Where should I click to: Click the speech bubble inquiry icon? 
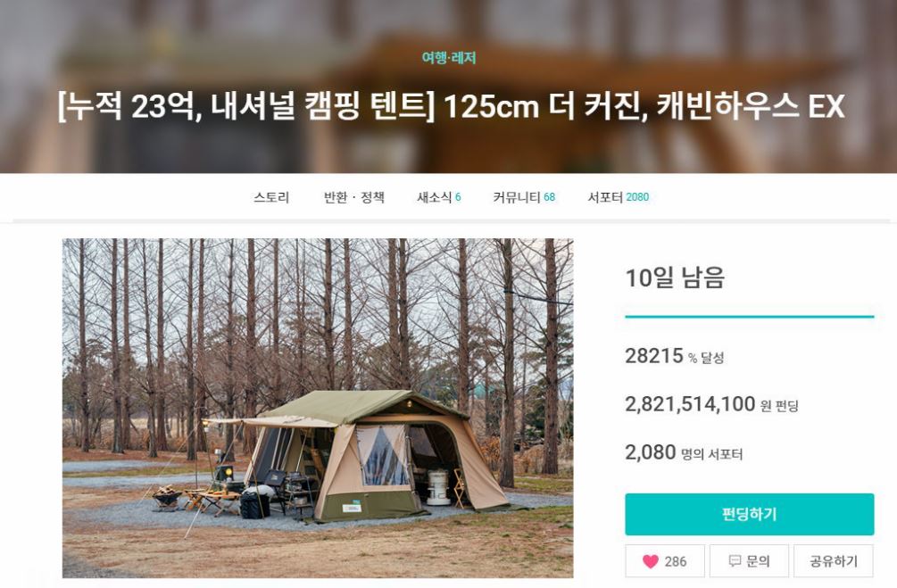click(x=735, y=561)
